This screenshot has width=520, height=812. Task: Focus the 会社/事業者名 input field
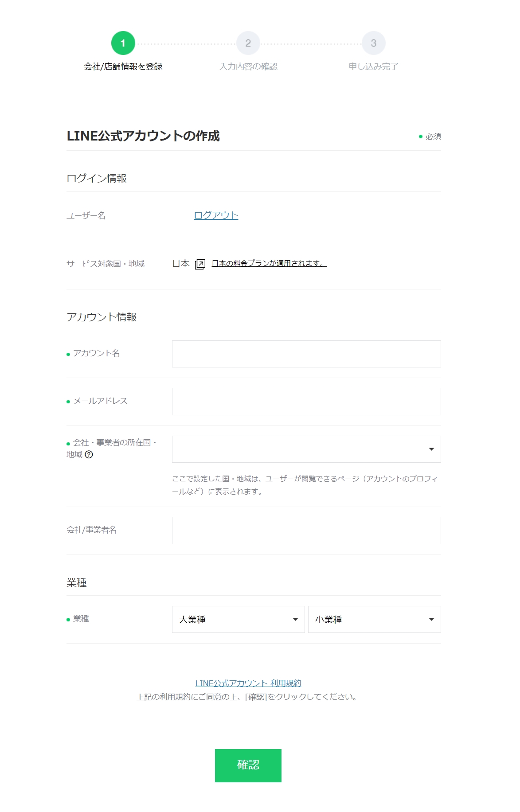306,531
